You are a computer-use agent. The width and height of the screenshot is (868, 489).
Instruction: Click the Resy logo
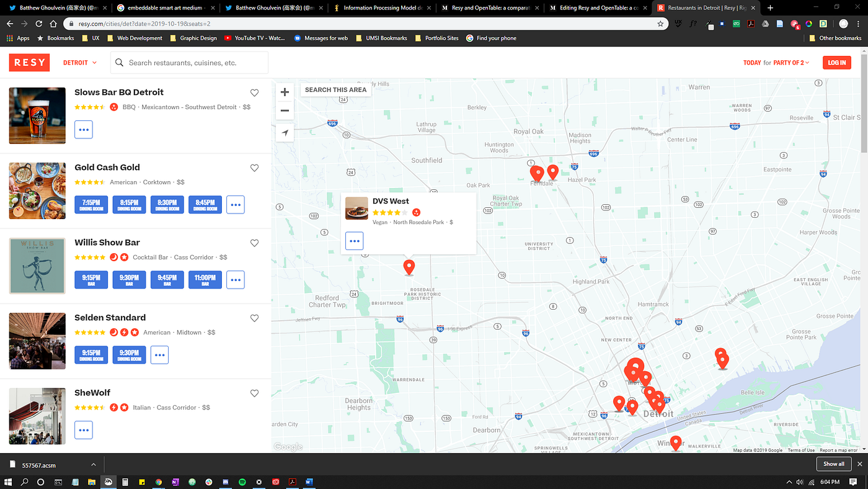pyautogui.click(x=29, y=63)
